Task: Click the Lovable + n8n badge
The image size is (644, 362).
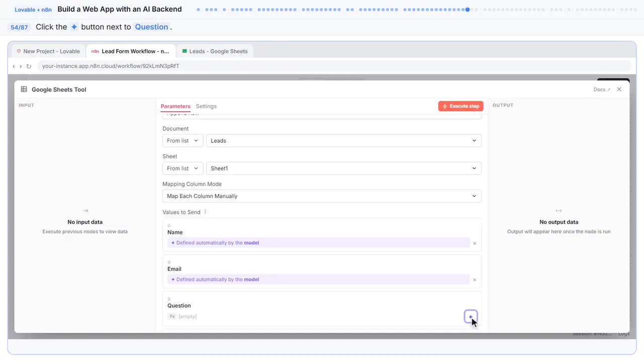Action: (x=33, y=10)
